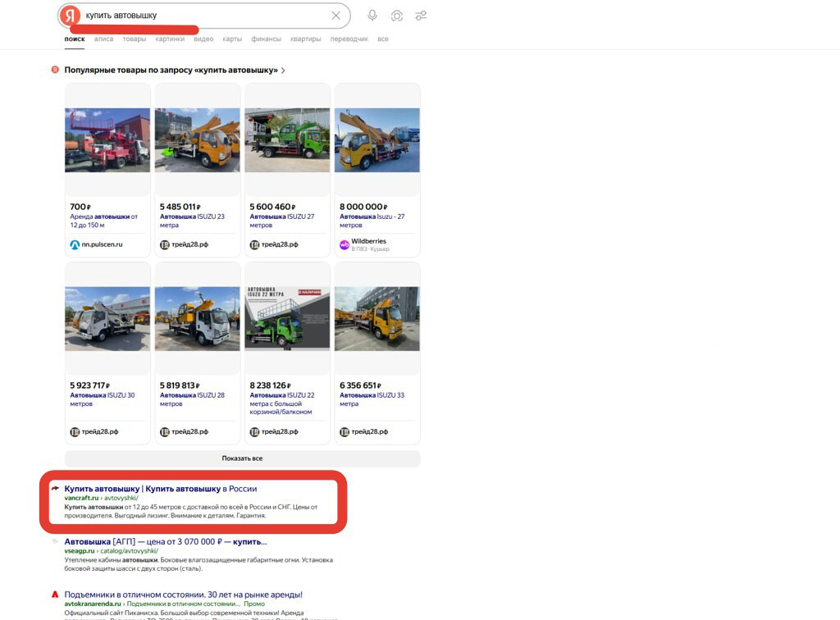Click price 8 000 000 ₽
840x620 pixels.
click(x=363, y=207)
